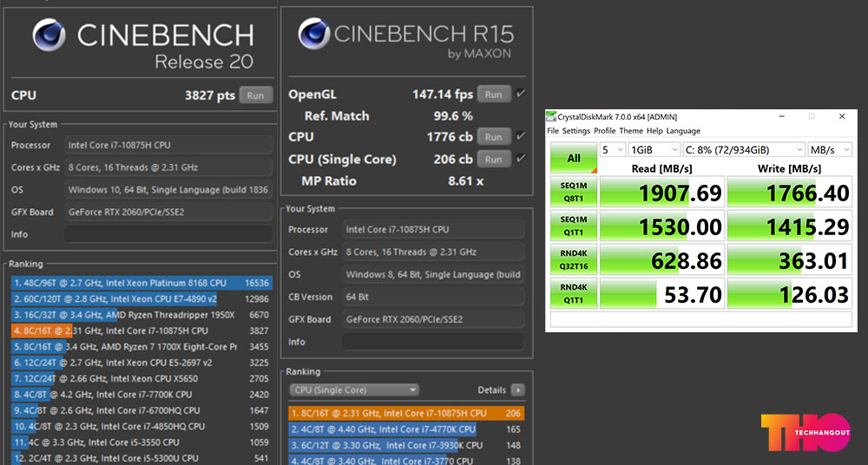Viewport: 868px width, 465px height.
Task: Open the CPU (Single Core) ranking dropdown
Action: (354, 390)
